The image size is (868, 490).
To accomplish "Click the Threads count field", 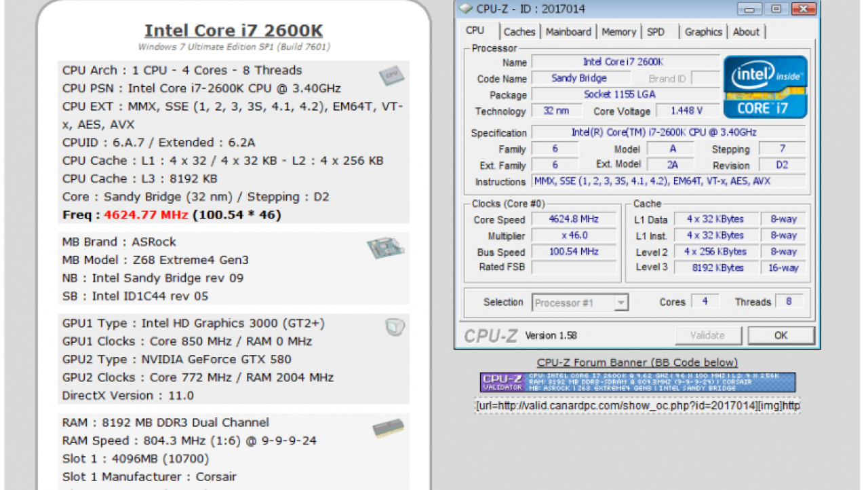I will pyautogui.click(x=789, y=301).
